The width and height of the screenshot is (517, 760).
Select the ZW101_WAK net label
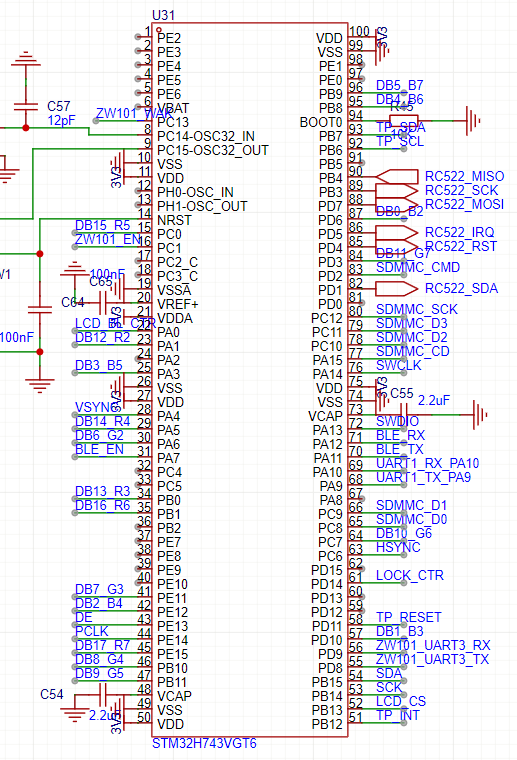coord(134,113)
